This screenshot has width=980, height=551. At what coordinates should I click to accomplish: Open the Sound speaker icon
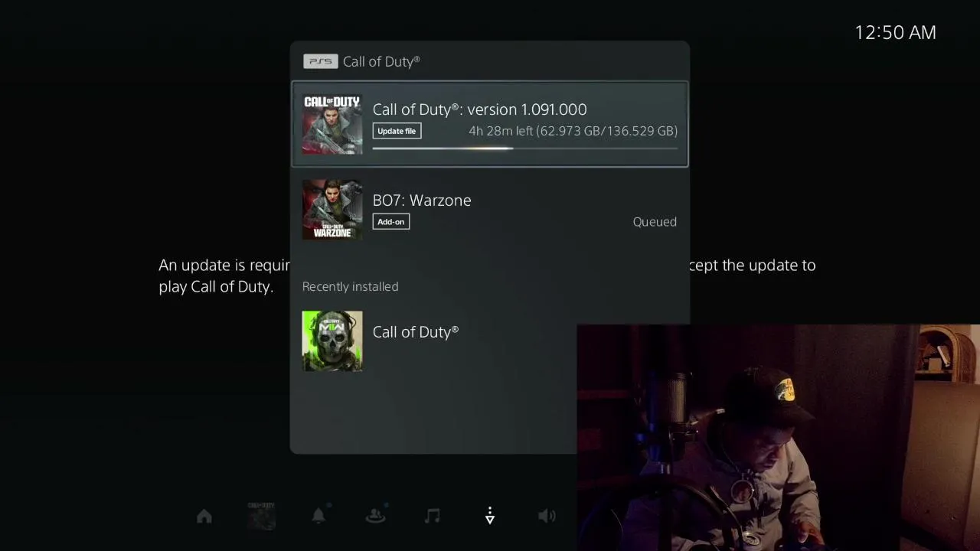(547, 517)
